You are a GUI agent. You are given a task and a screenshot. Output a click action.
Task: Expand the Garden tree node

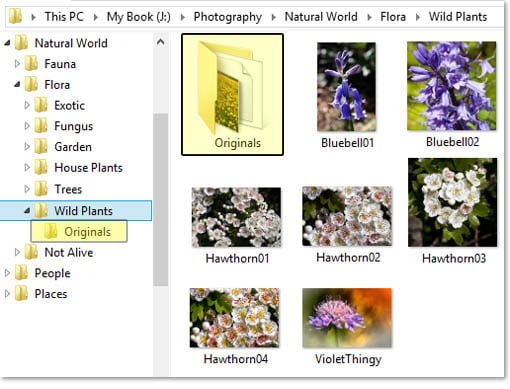27,147
